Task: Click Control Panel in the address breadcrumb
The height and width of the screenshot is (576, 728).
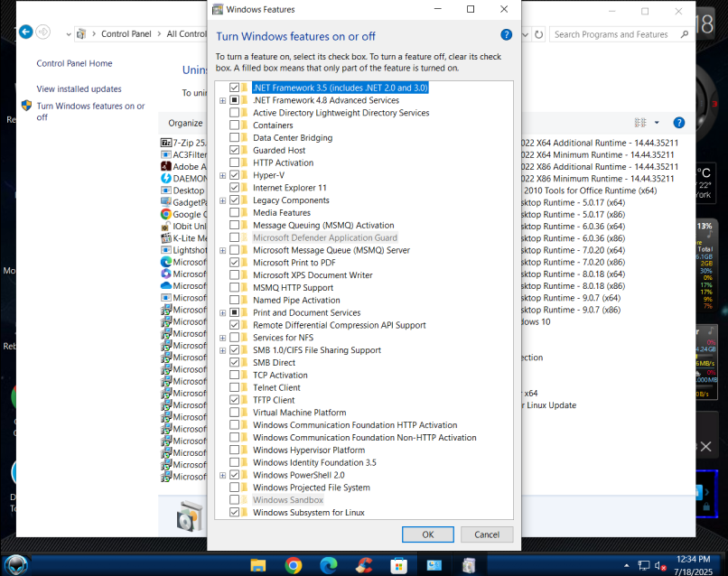Action: pos(126,34)
